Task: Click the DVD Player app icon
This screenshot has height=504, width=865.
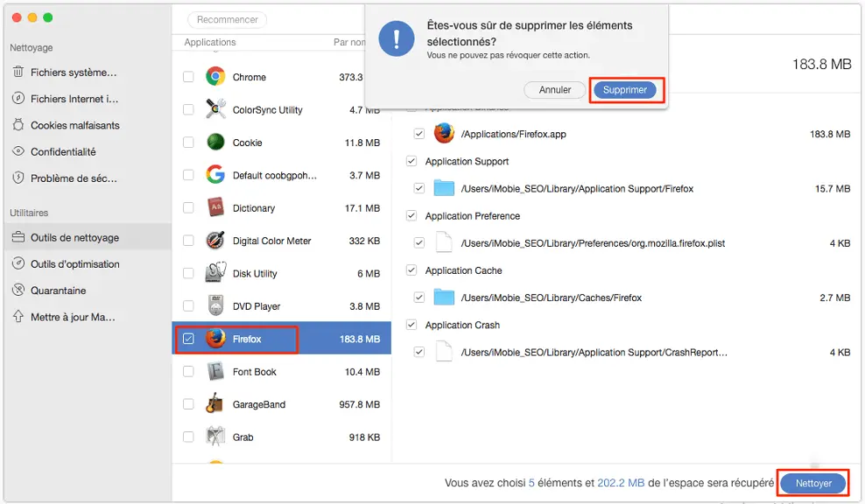Action: click(x=215, y=305)
